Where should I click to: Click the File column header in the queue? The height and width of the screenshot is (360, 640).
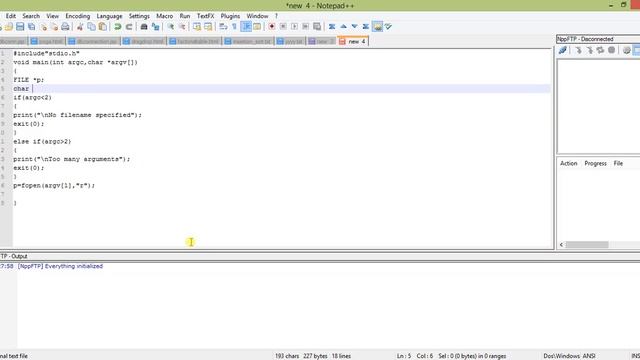tap(618, 163)
